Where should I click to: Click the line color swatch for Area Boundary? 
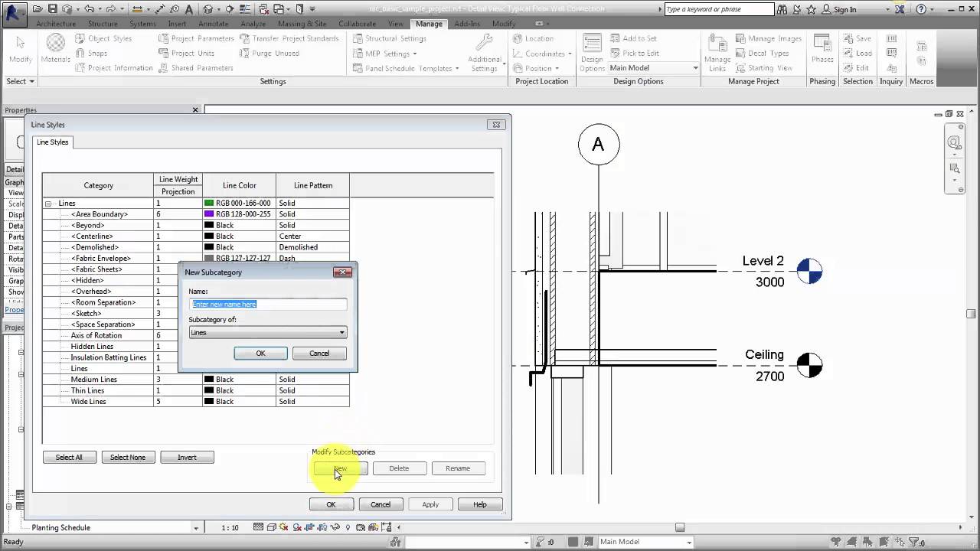(x=207, y=214)
